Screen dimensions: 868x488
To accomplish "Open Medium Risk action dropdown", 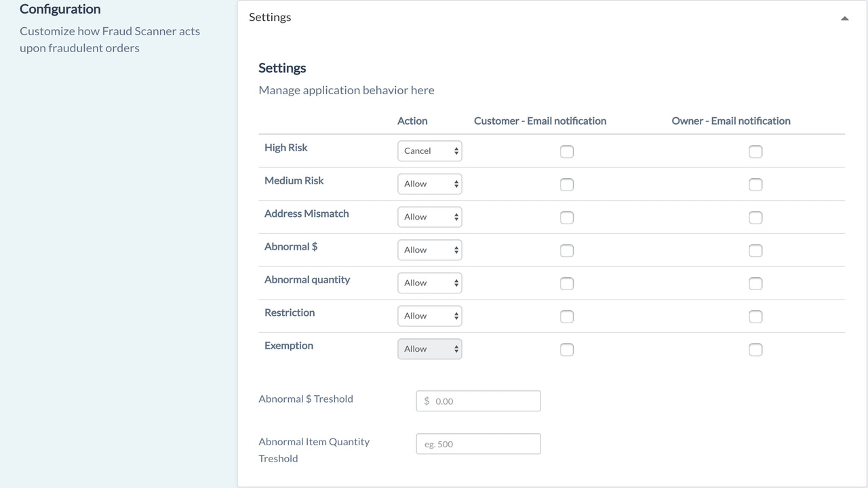I will coord(429,184).
